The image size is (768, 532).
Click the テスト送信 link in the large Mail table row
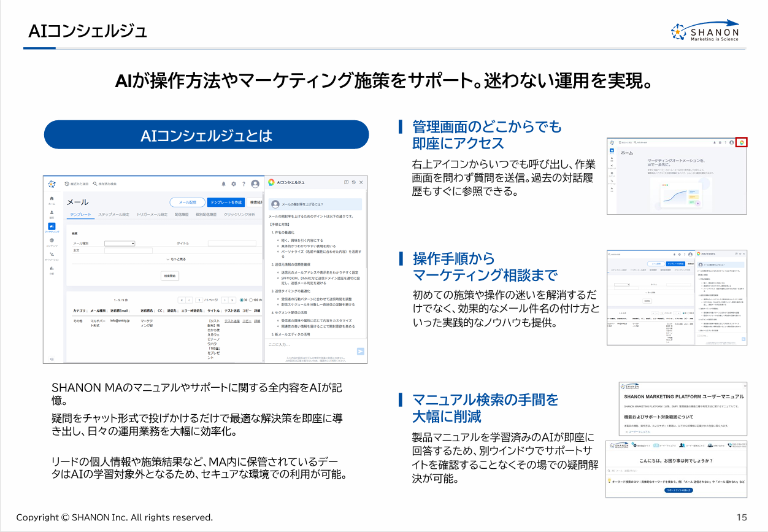point(232,321)
